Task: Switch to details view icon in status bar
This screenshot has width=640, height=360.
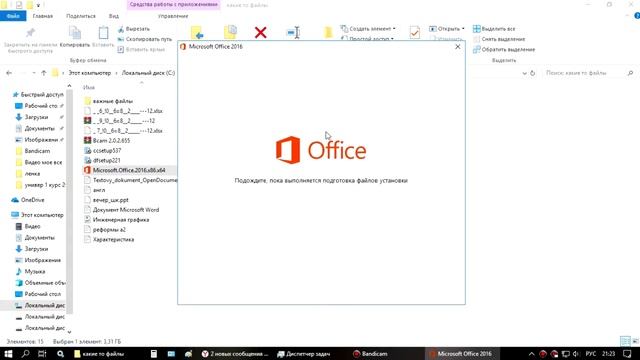Action: (x=625, y=341)
